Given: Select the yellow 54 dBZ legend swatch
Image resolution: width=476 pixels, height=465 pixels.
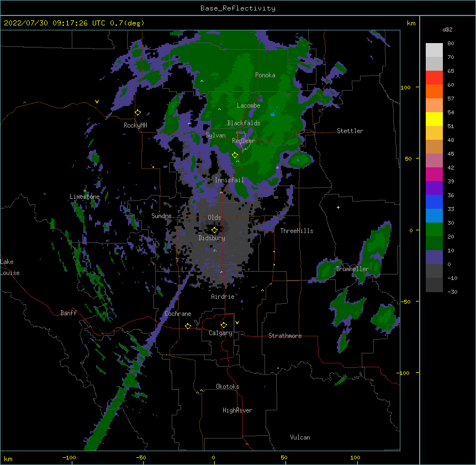Looking at the screenshot, I should point(434,119).
